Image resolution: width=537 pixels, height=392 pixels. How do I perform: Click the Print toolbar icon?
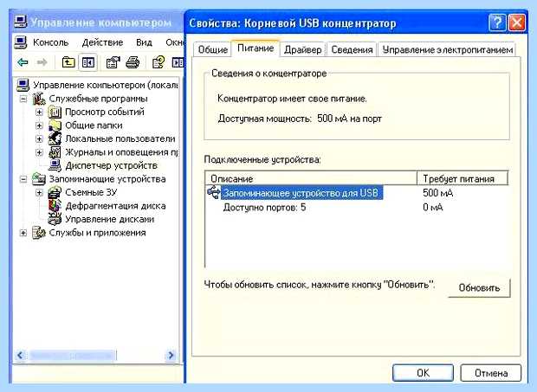(x=133, y=62)
